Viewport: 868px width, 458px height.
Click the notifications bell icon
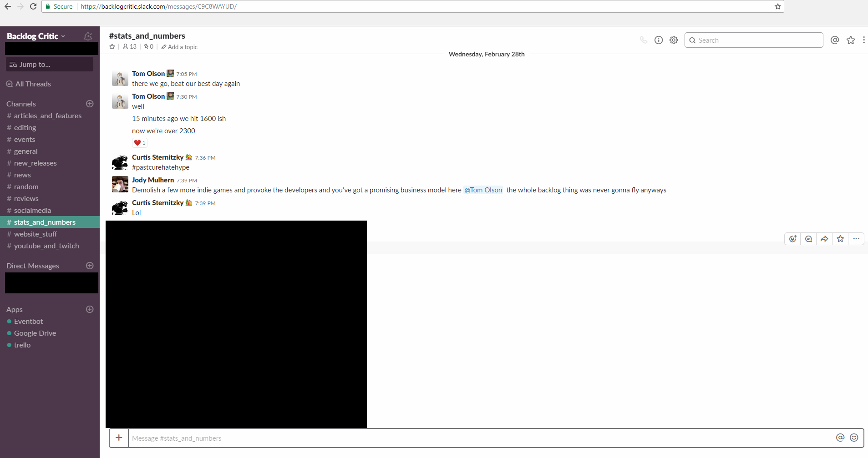(x=88, y=36)
